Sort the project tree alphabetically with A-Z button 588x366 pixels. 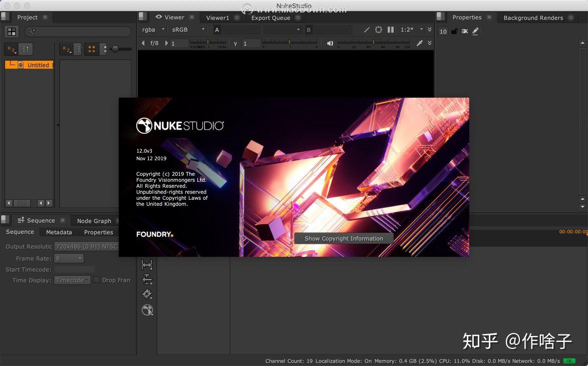[x=12, y=49]
